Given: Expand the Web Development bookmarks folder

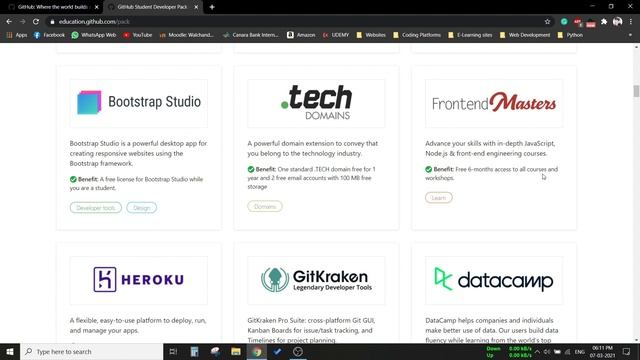Looking at the screenshot, I should pyautogui.click(x=525, y=35).
